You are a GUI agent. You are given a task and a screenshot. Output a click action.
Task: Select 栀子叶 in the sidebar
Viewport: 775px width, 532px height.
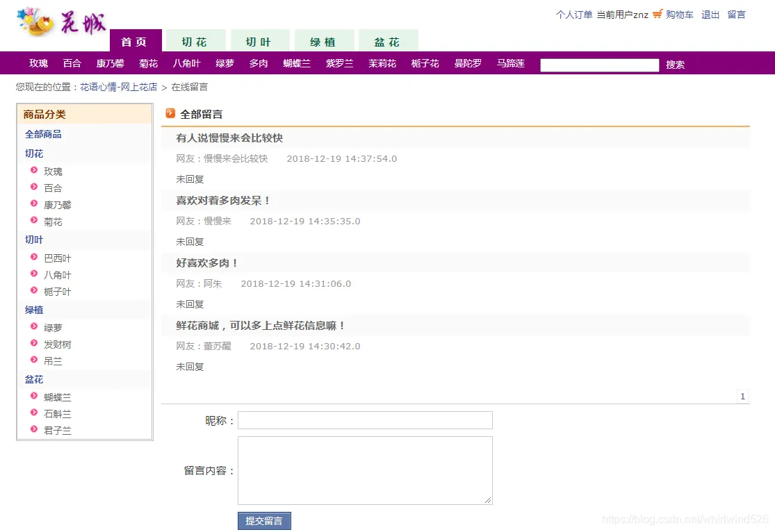(57, 292)
